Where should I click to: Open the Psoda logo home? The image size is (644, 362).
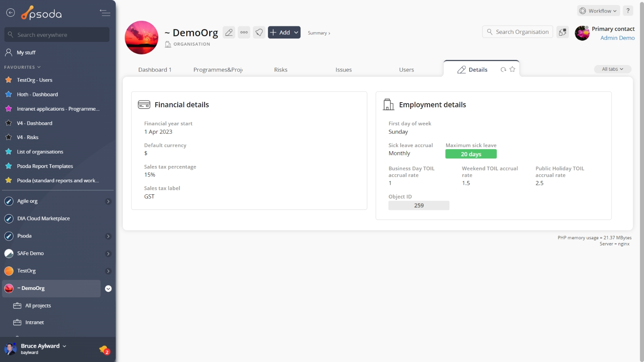42,13
